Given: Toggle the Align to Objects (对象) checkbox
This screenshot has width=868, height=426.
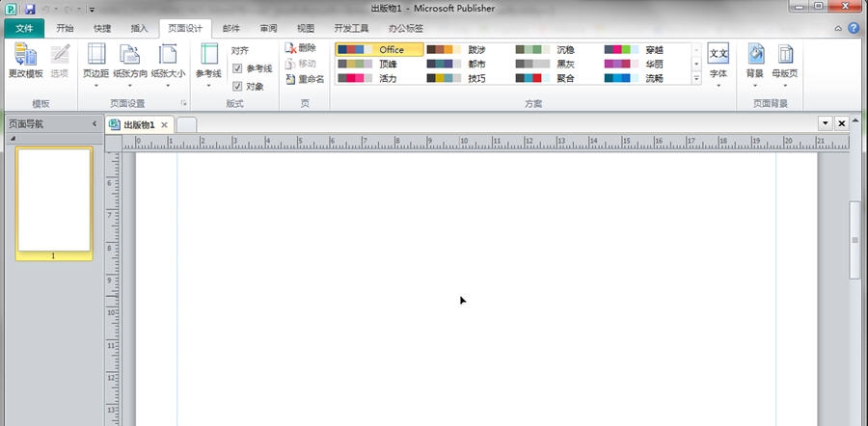Looking at the screenshot, I should (237, 87).
